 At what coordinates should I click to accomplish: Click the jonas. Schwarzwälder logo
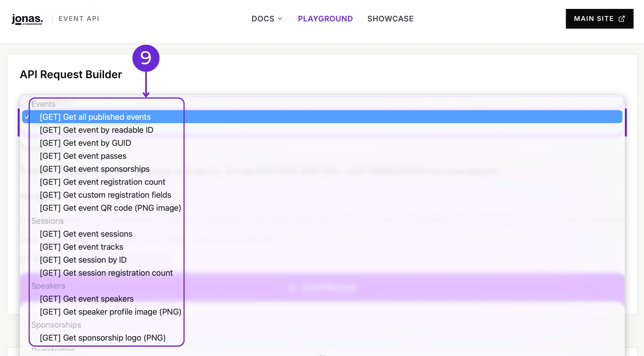(27, 19)
